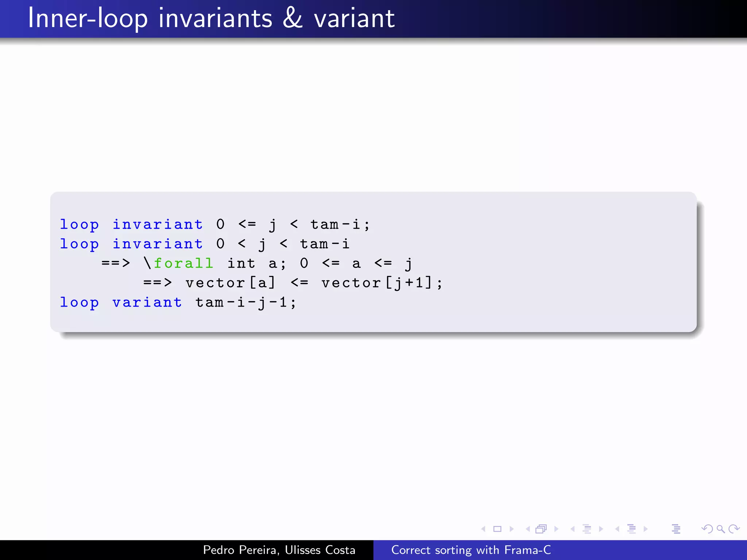
Task: Advance with the next slide arrow
Action: click(x=511, y=529)
